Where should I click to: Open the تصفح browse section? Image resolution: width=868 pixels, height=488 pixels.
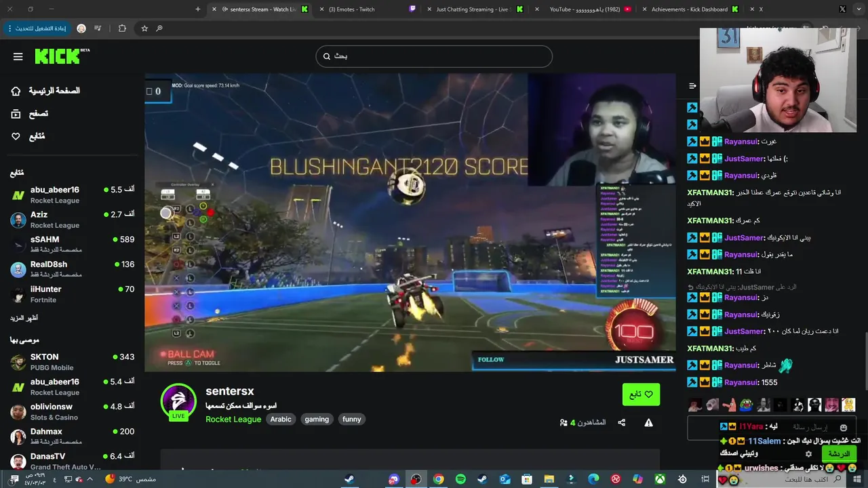coord(30,114)
